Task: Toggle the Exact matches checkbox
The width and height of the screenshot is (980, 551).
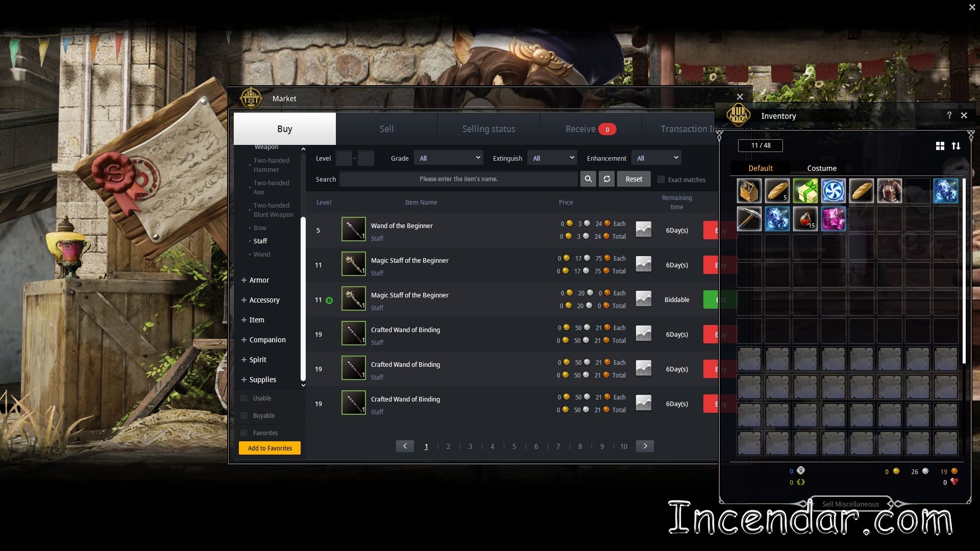Action: point(661,180)
